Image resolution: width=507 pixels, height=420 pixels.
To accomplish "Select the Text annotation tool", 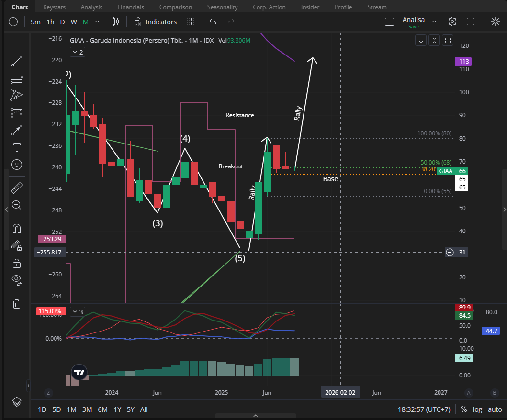I will click(16, 147).
